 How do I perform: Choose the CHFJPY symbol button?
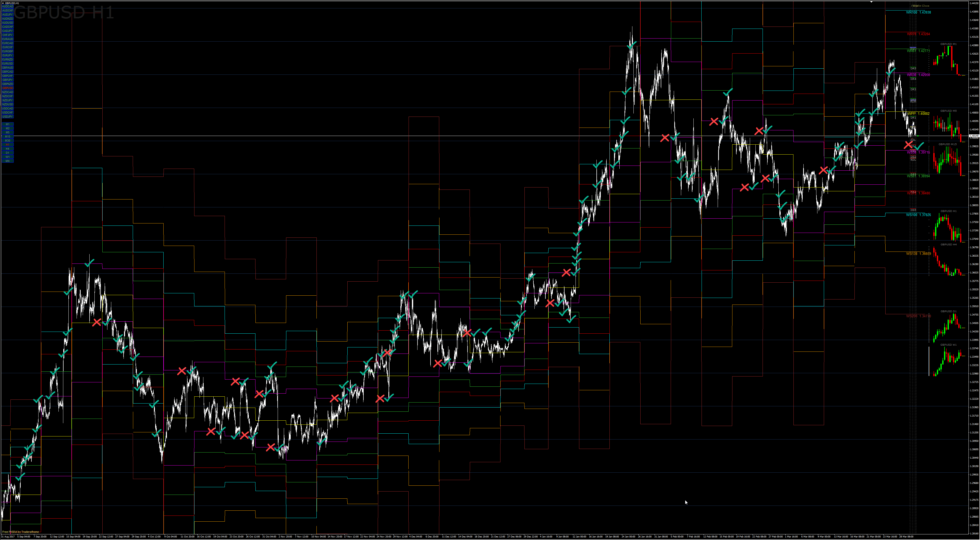click(8, 35)
